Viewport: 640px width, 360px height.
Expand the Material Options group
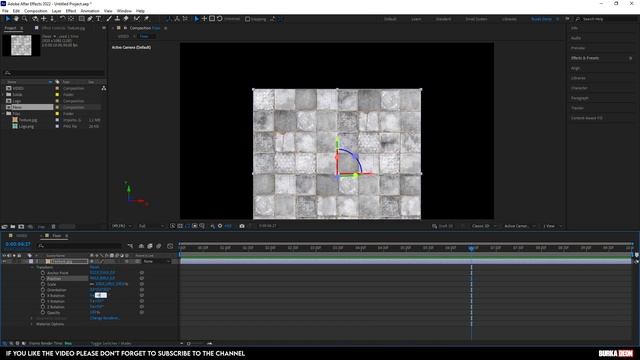tap(32, 324)
